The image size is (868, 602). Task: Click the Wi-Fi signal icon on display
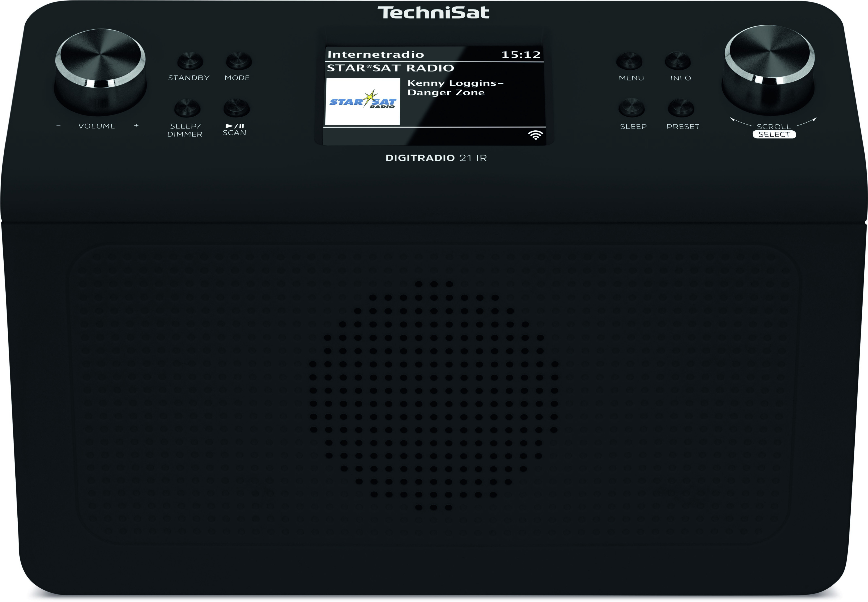tap(535, 135)
